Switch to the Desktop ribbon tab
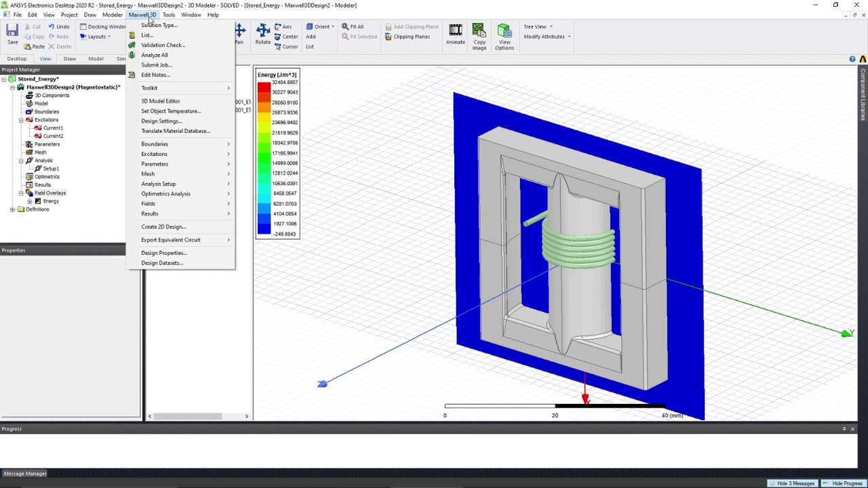 17,59
